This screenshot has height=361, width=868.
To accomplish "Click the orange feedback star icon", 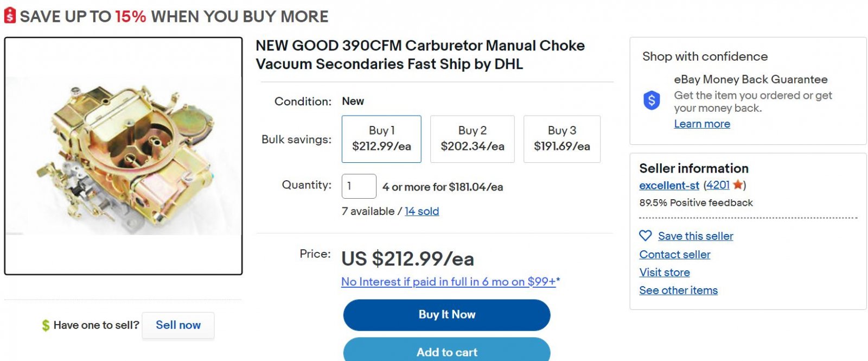I will click(x=738, y=185).
